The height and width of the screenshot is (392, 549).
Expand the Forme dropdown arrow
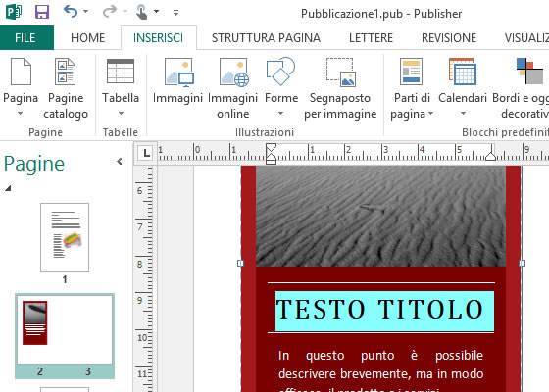(280, 113)
